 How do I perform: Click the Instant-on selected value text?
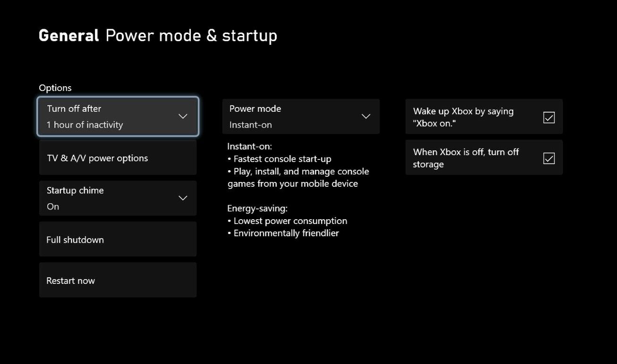click(251, 125)
